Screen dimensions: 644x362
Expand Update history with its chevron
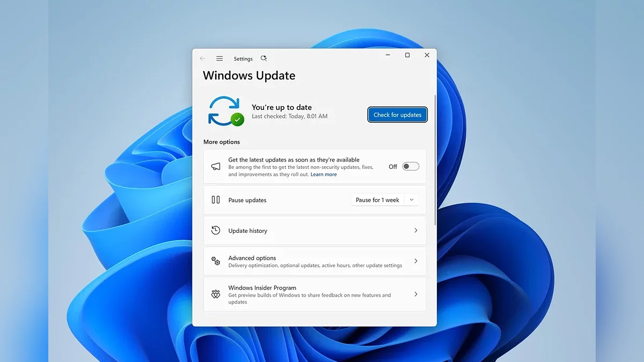(416, 230)
